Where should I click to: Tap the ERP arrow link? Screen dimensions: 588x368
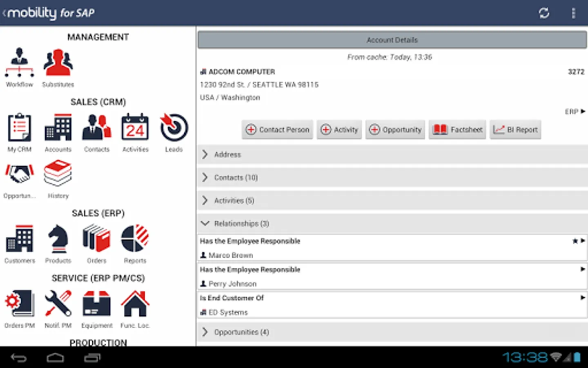[575, 112]
